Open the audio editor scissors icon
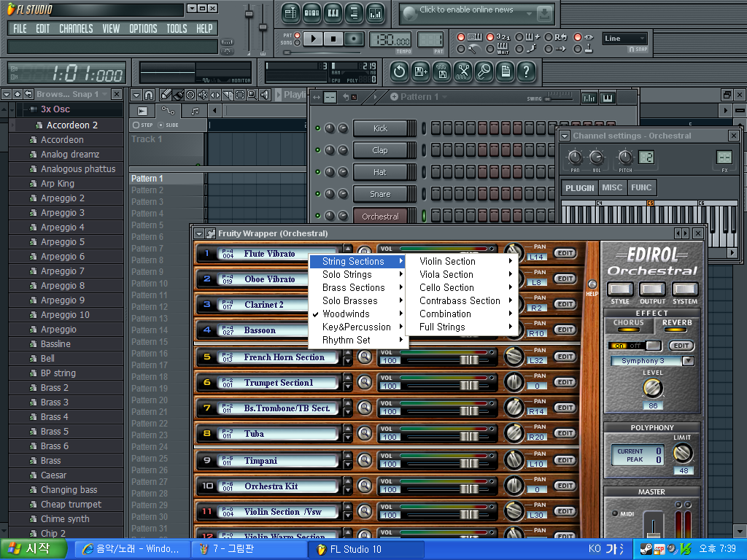The image size is (747, 560). coord(462,72)
